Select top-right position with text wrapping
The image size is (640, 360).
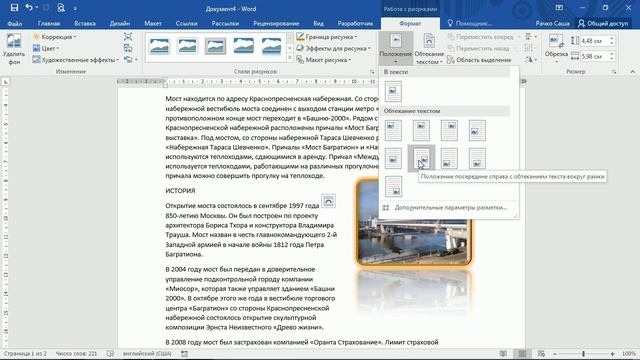coord(449,130)
